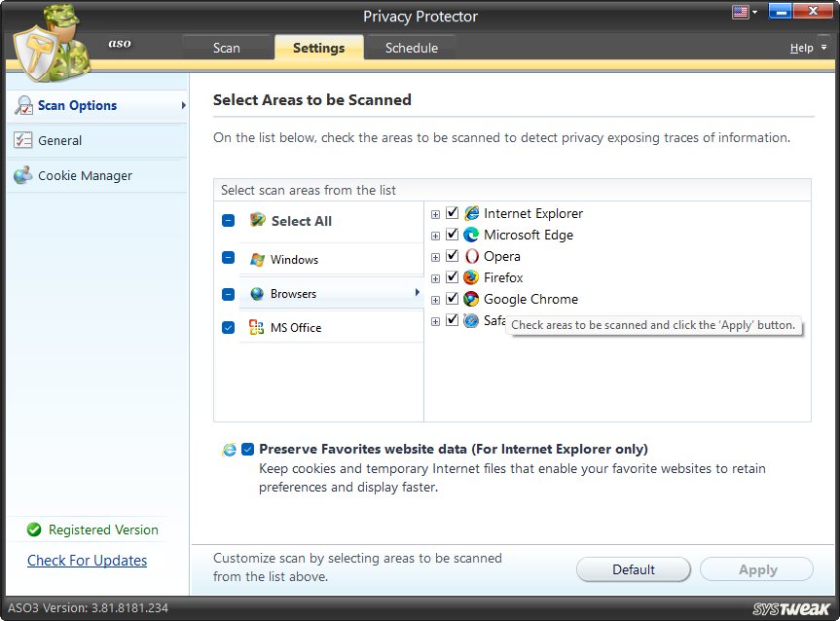Click the Internet Explorer icon beside Preserve Favorites

tap(230, 449)
